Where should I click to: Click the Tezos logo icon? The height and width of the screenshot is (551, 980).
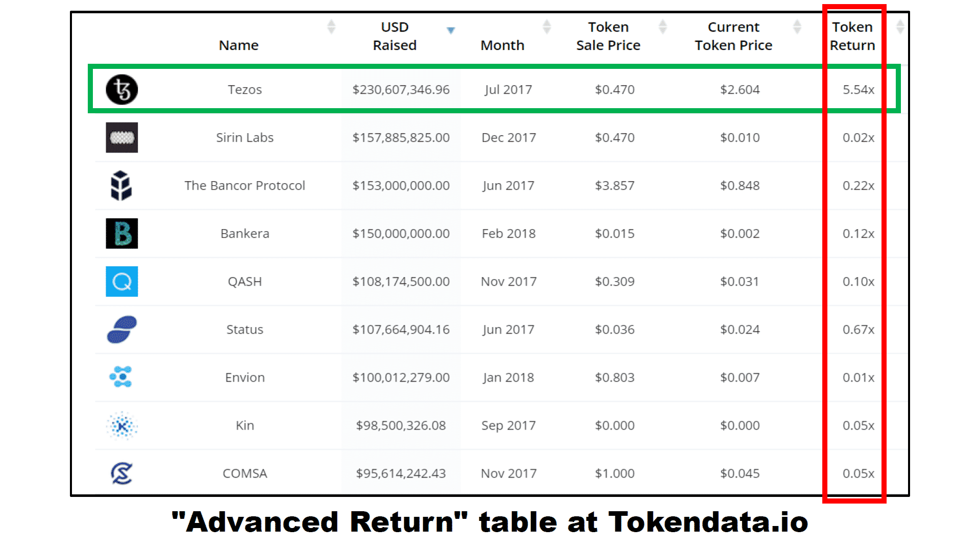[121, 90]
